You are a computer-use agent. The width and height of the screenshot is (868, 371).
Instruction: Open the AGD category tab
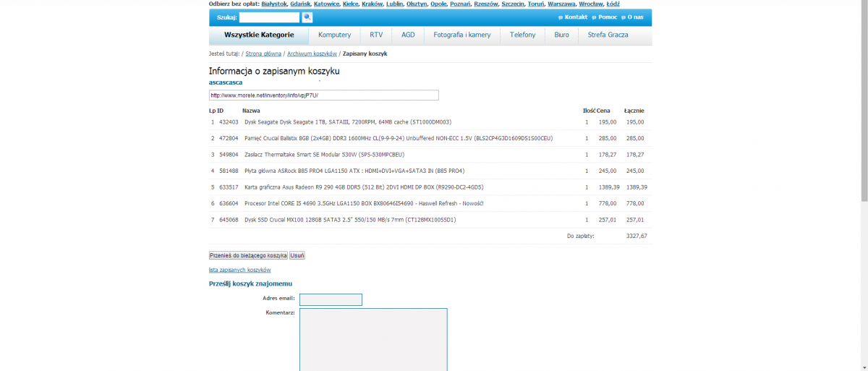408,35
